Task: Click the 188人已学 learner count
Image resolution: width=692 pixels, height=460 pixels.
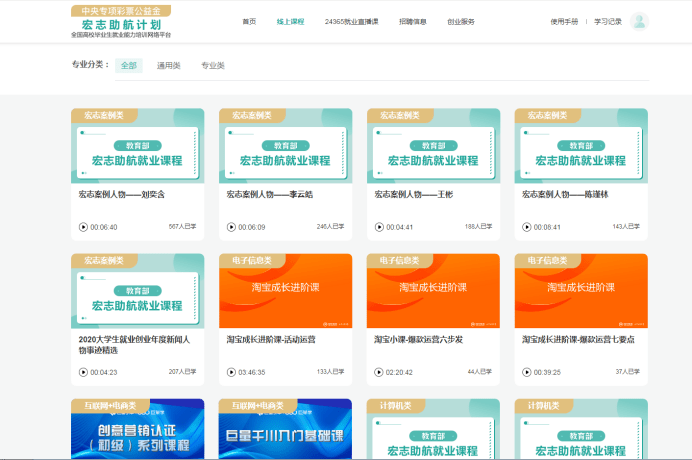Action: click(x=478, y=226)
